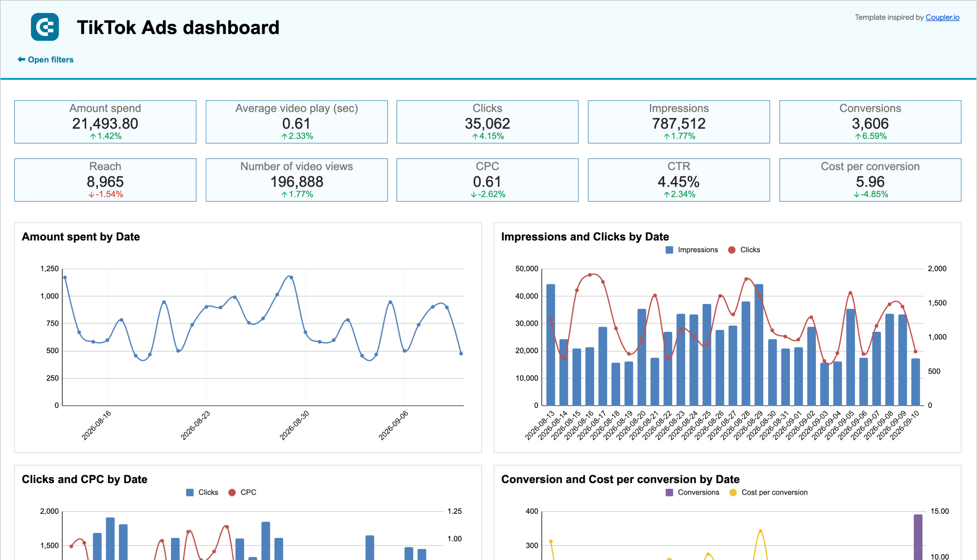Click the Open filters text link

click(x=50, y=60)
